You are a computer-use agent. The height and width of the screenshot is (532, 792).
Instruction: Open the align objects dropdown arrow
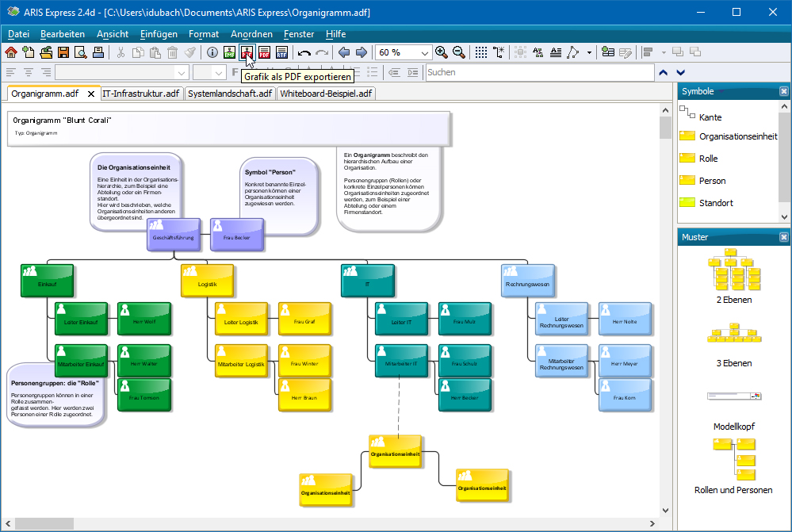tap(664, 52)
